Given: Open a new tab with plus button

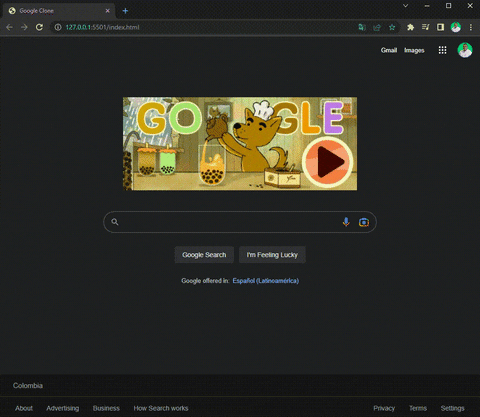Looking at the screenshot, I should pyautogui.click(x=125, y=11).
